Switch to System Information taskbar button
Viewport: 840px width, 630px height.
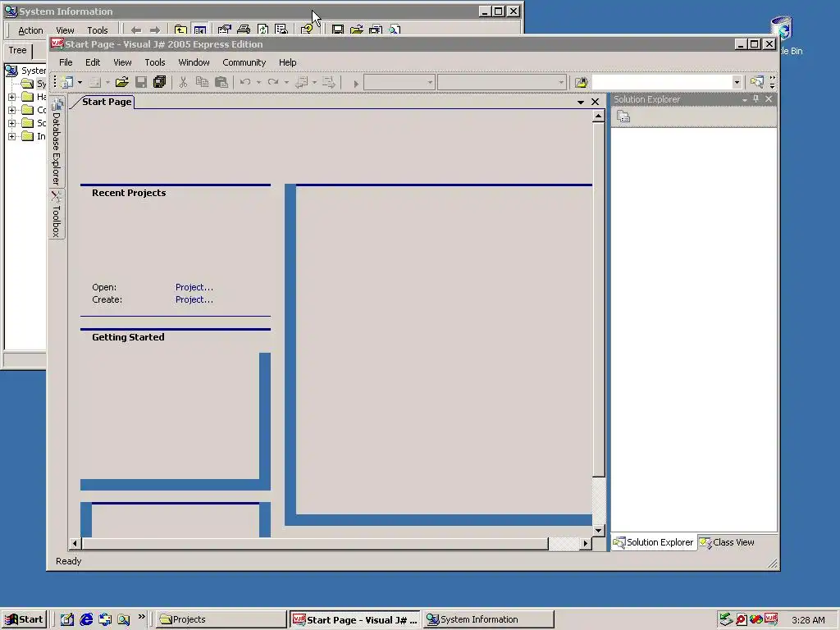point(487,619)
